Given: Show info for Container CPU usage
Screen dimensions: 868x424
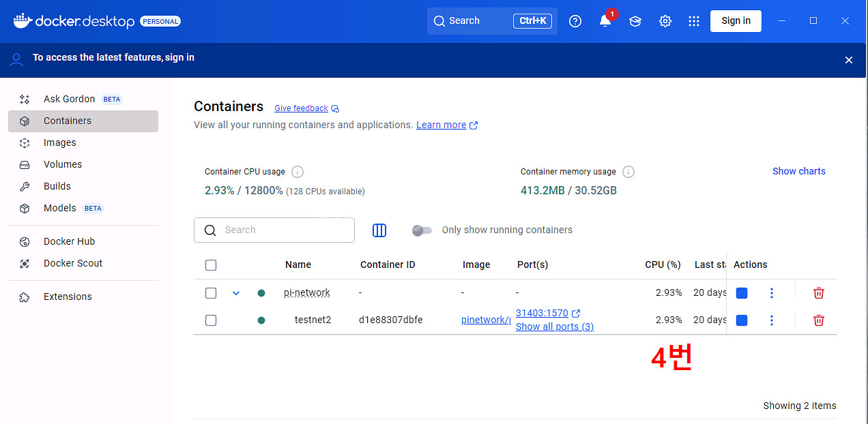Looking at the screenshot, I should (298, 172).
